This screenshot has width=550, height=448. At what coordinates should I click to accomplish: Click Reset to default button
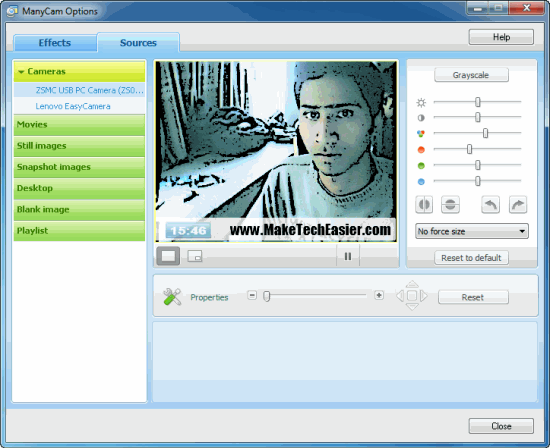(471, 258)
